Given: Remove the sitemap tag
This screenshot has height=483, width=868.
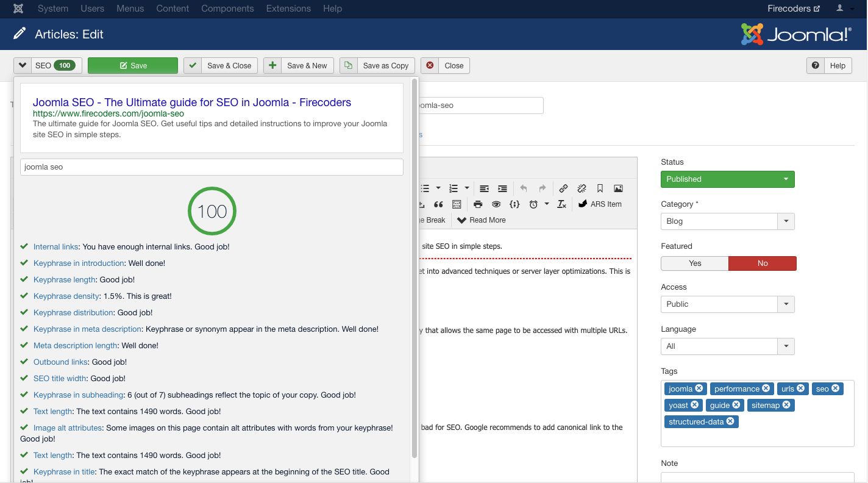Looking at the screenshot, I should pos(786,405).
